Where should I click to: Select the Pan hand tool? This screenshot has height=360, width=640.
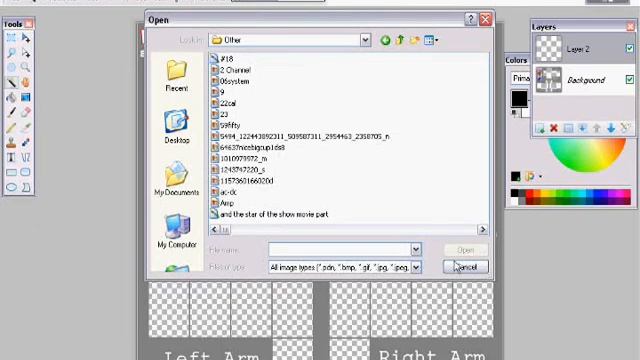pos(26,83)
